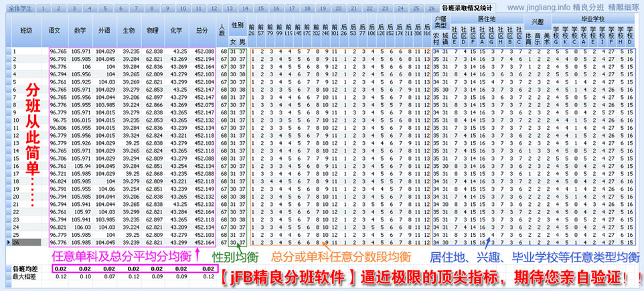Click the 语文 column header

pyautogui.click(x=54, y=30)
